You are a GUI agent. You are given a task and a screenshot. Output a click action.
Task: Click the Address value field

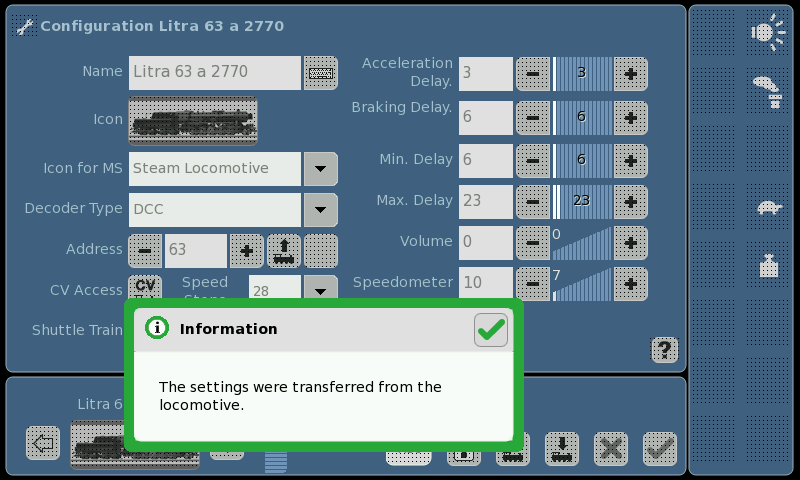point(196,251)
